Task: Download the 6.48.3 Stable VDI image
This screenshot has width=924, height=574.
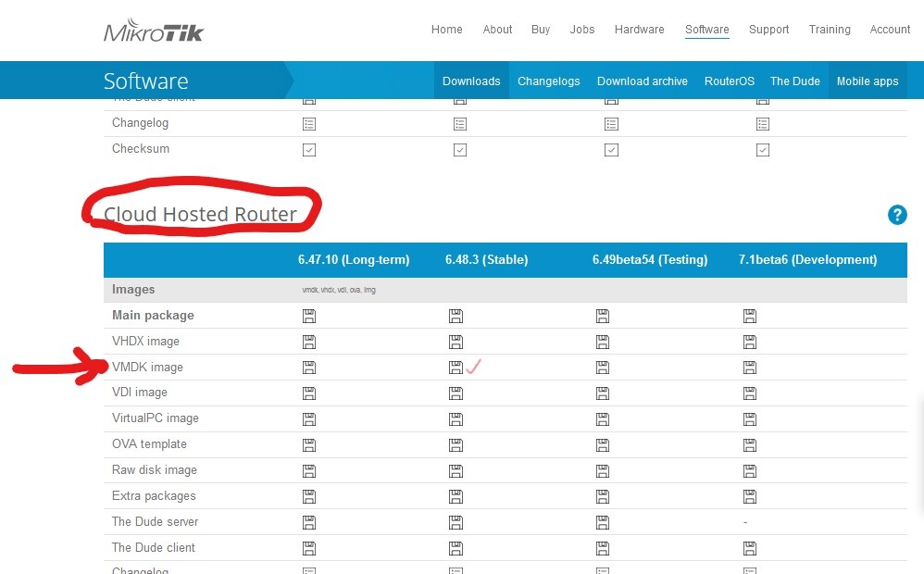Action: [x=456, y=393]
